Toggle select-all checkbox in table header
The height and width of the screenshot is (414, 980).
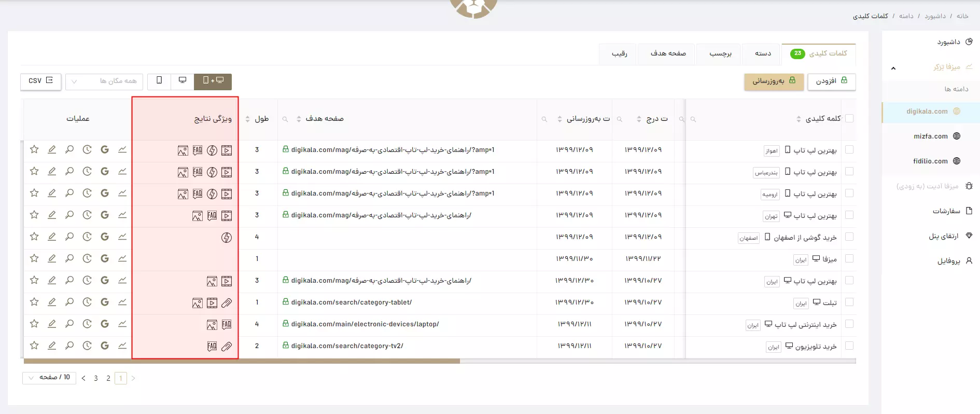click(x=849, y=118)
